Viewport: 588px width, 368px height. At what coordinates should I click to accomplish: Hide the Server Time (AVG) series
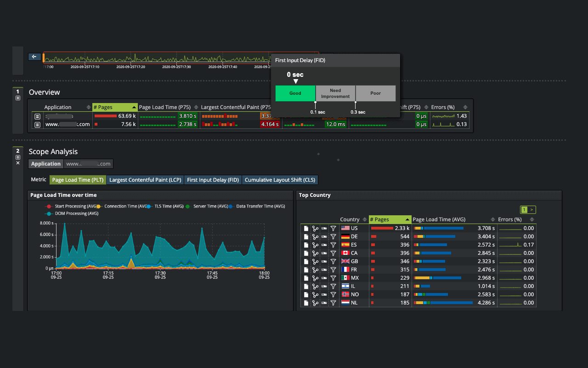tap(209, 207)
